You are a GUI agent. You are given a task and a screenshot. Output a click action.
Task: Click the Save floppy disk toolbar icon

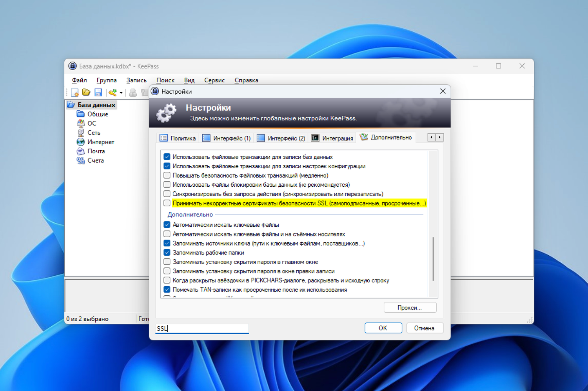click(x=98, y=93)
